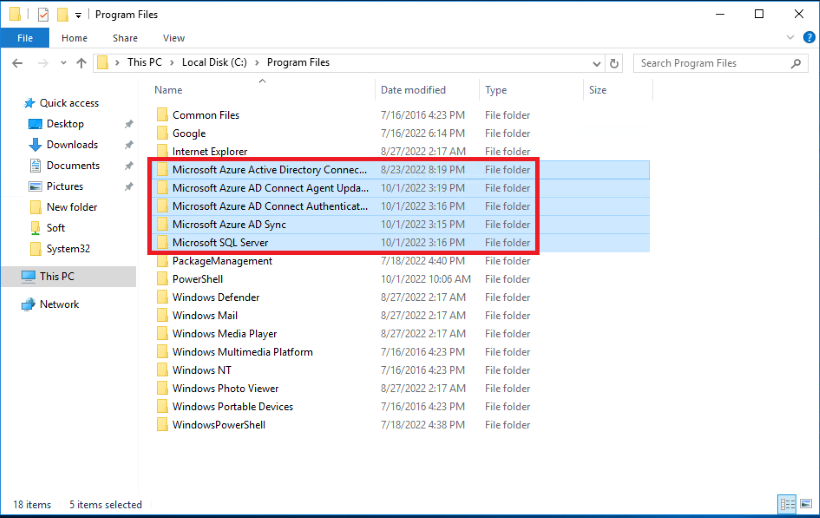Screen dimensions: 820x518
Task: Open the File menu
Action: click(25, 38)
